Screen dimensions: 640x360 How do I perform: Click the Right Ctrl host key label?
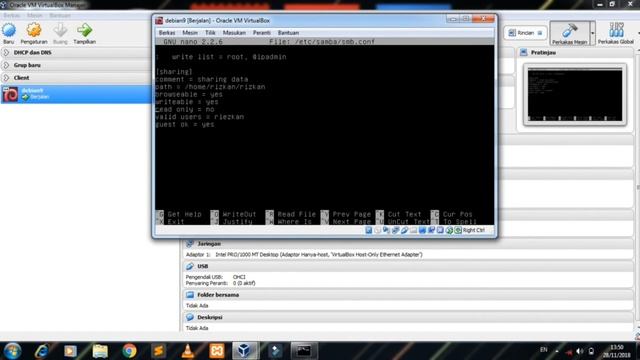coord(474,230)
